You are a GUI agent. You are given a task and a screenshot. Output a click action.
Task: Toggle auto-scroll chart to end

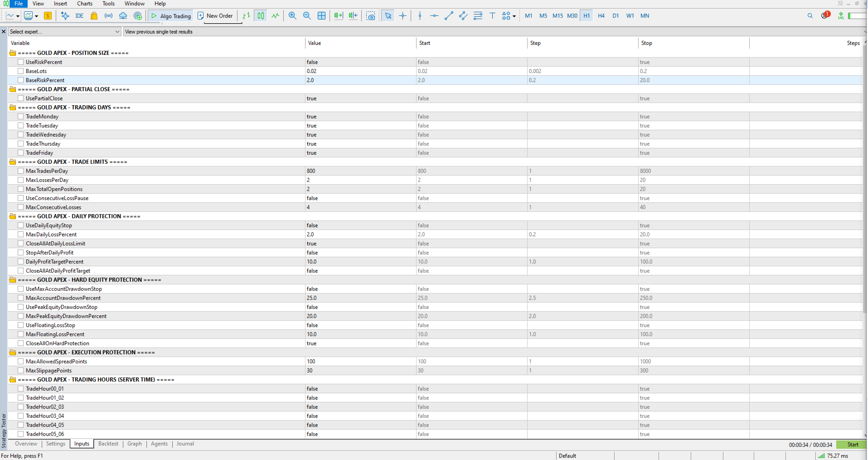(x=339, y=16)
